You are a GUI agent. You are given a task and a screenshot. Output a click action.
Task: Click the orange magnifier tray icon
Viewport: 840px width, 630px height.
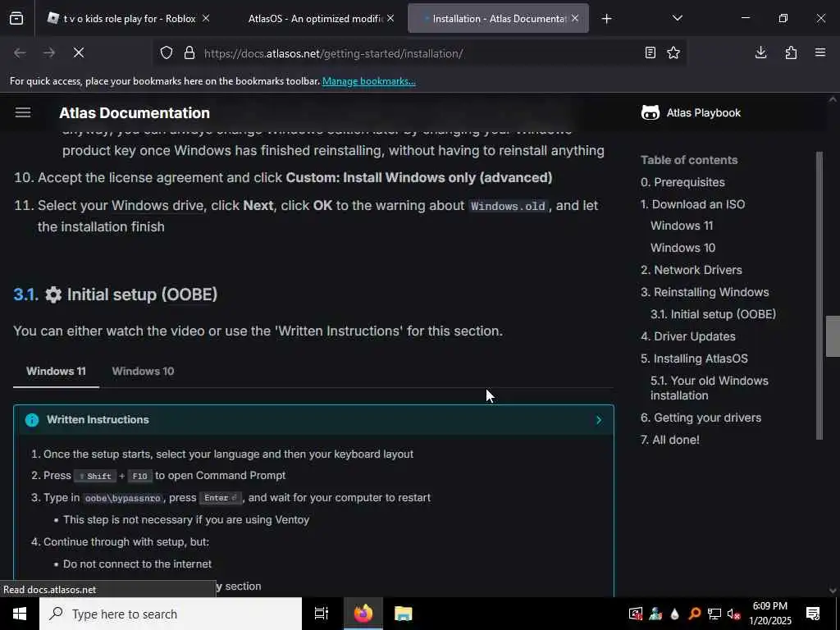[x=694, y=614]
